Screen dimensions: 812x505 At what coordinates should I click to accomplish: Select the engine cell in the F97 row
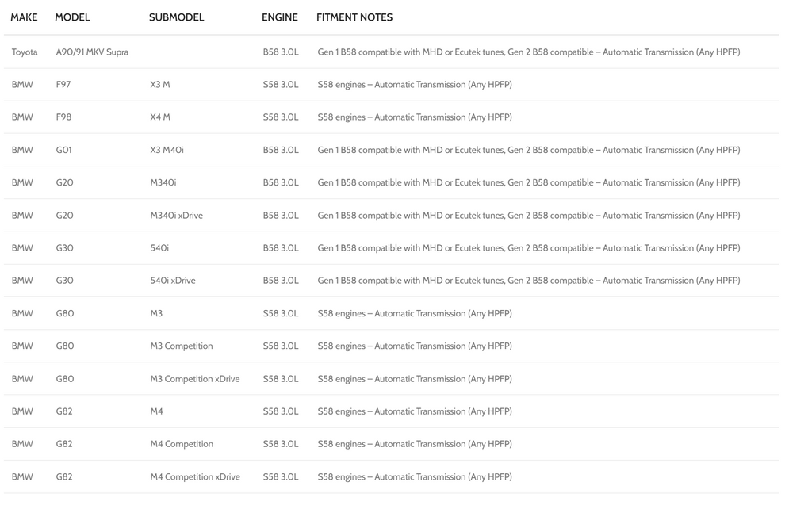(x=281, y=85)
